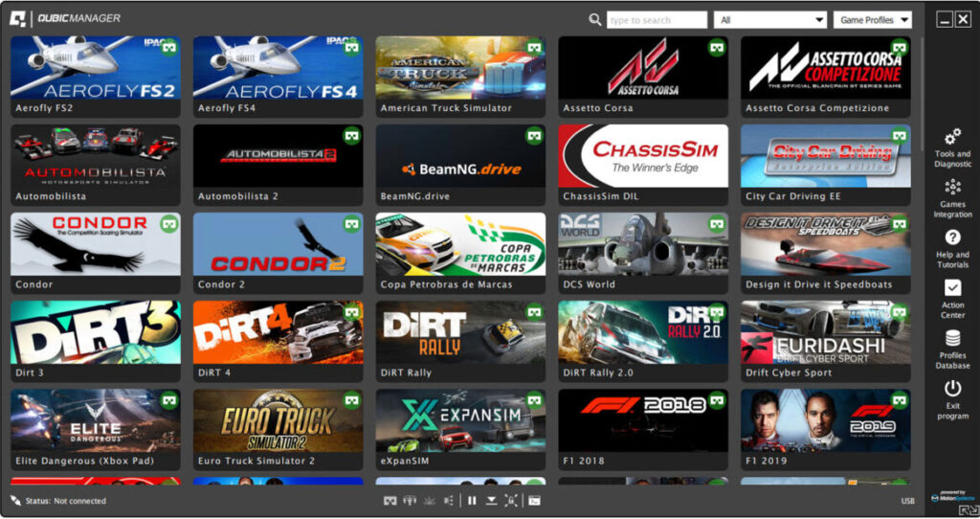The image size is (980, 519).
Task: Click the Qubic Manager logo
Action: pos(65,19)
